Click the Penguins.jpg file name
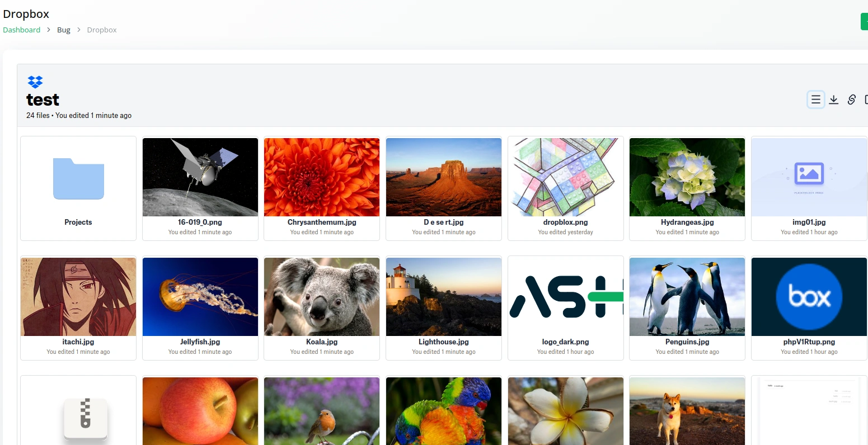Viewport: 868px width, 445px height. pyautogui.click(x=687, y=342)
